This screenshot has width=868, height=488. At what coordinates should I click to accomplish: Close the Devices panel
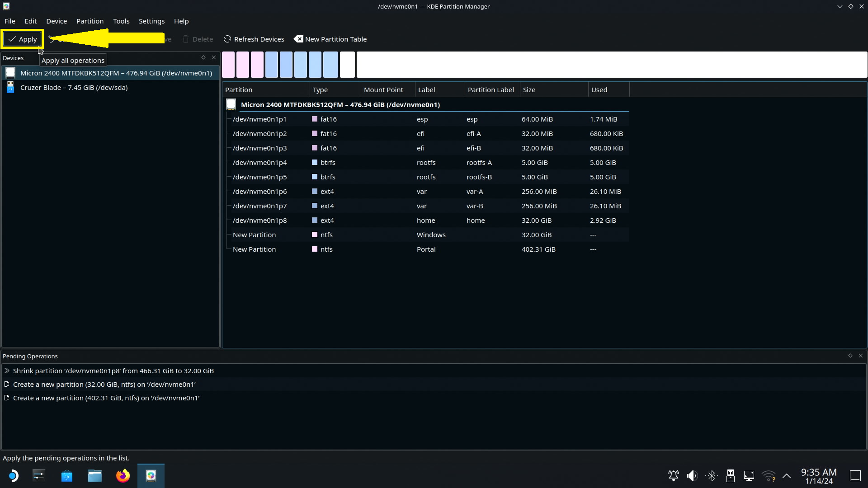pyautogui.click(x=214, y=57)
